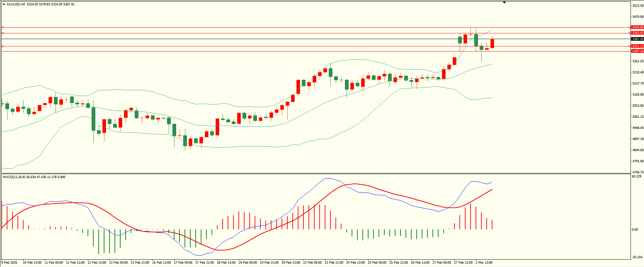This screenshot has width=644, height=267.
Task: Pick right-side handle of 5331.12 line
Action: (x=630, y=46)
